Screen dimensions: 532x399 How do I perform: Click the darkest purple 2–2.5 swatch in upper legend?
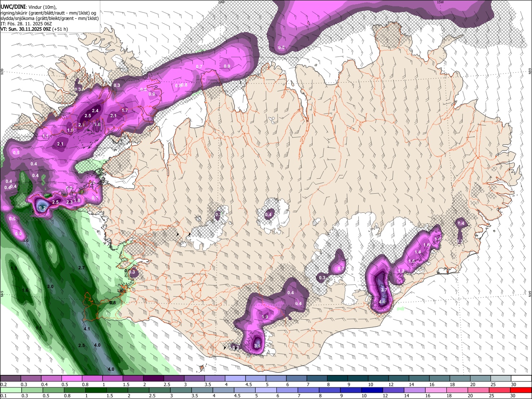[x=153, y=378]
